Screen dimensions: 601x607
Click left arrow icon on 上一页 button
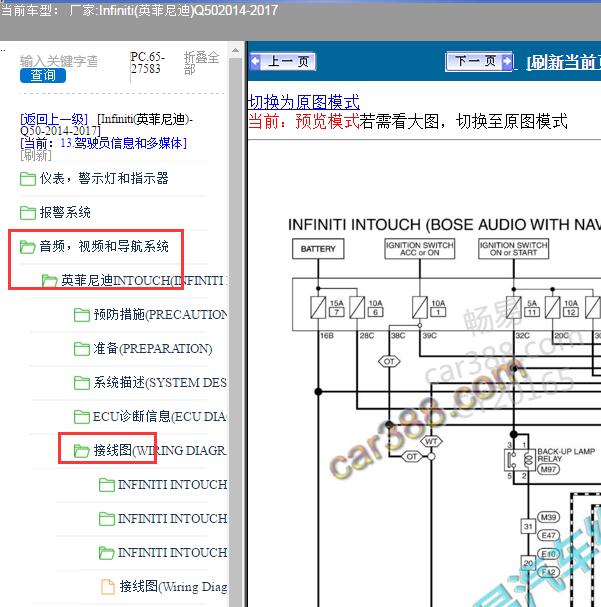(x=255, y=61)
